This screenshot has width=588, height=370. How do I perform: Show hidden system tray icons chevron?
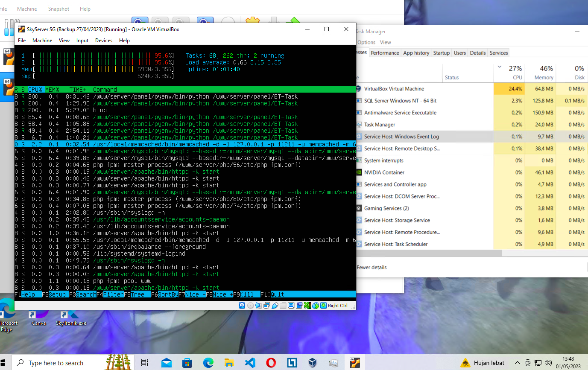518,363
